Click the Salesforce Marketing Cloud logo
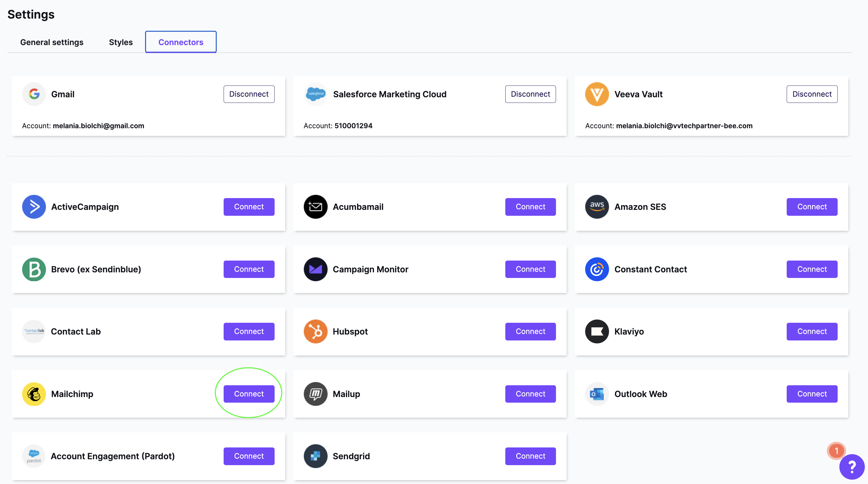This screenshot has width=868, height=484. pos(315,94)
